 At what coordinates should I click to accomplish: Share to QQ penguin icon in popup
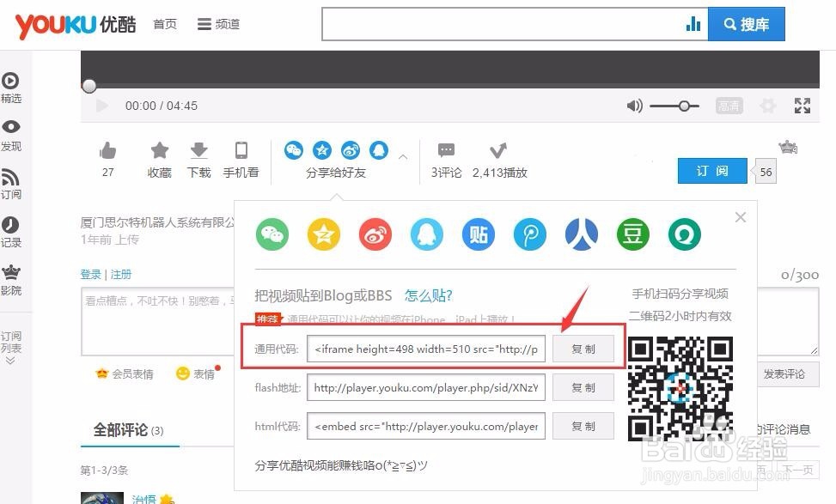tap(427, 234)
